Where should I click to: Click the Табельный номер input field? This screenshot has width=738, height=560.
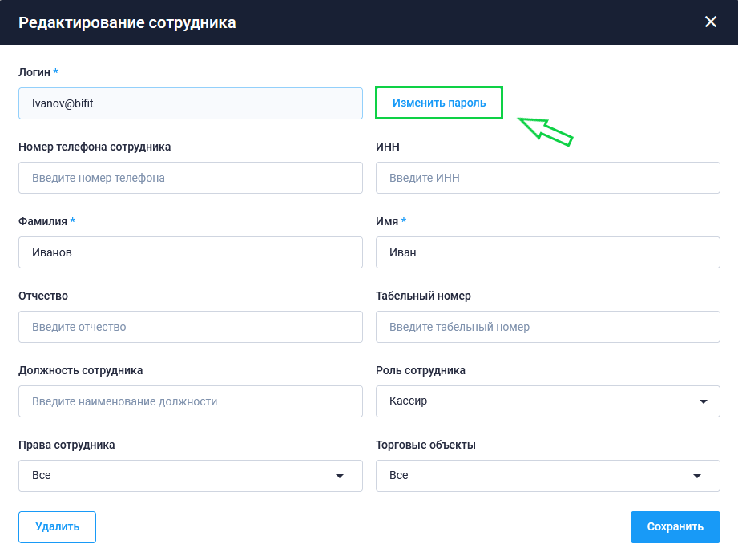click(x=548, y=327)
